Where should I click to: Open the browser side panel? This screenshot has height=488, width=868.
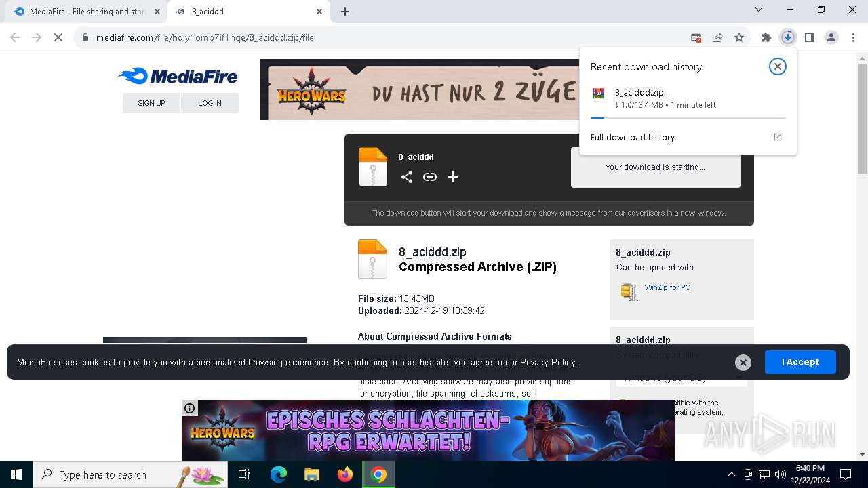[x=810, y=37]
